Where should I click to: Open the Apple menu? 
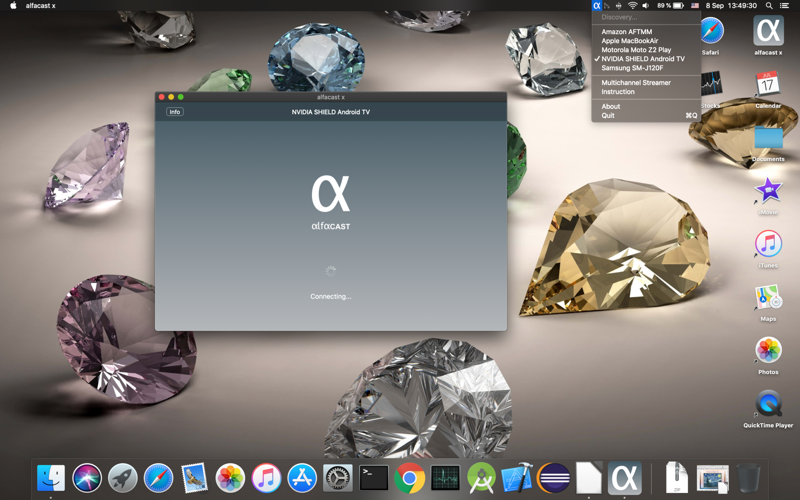tap(13, 6)
